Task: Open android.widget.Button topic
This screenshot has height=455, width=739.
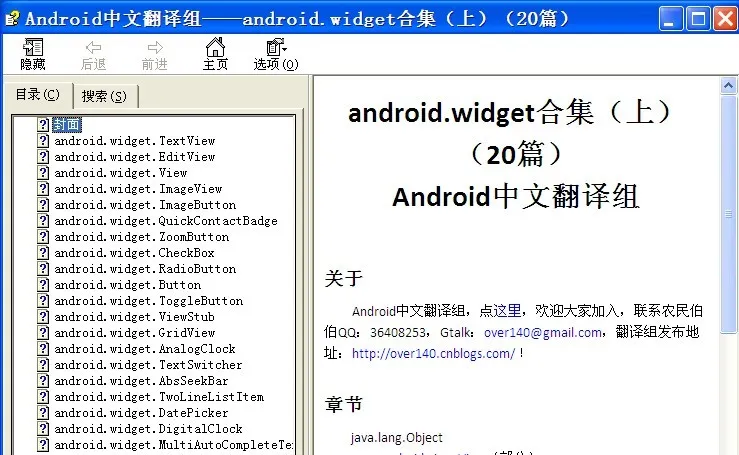Action: tap(128, 285)
